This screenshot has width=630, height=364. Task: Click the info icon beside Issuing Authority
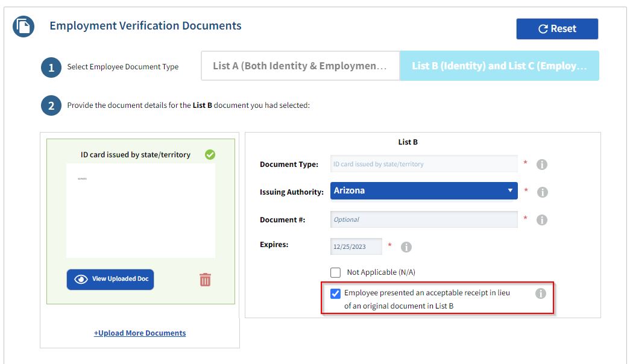pos(541,192)
